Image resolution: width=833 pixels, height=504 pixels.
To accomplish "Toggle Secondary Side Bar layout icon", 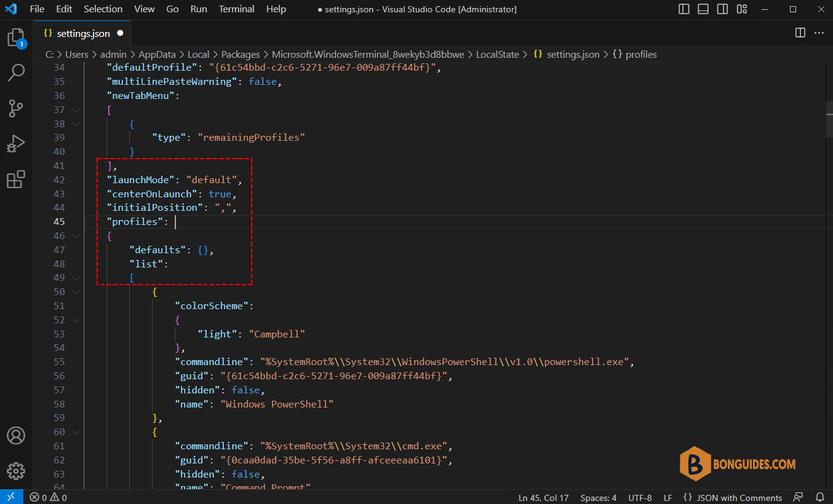I will tap(722, 9).
